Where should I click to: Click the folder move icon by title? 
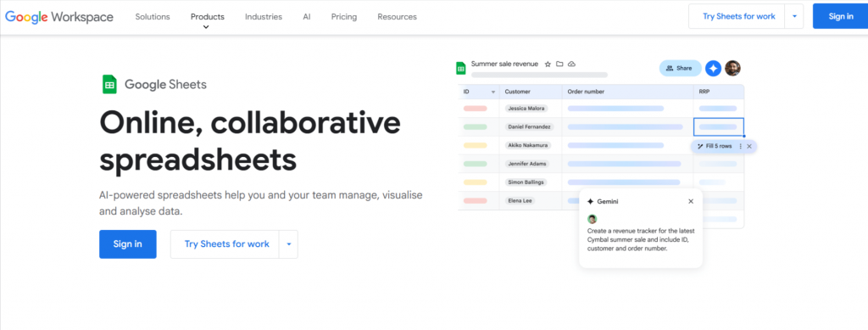(559, 64)
